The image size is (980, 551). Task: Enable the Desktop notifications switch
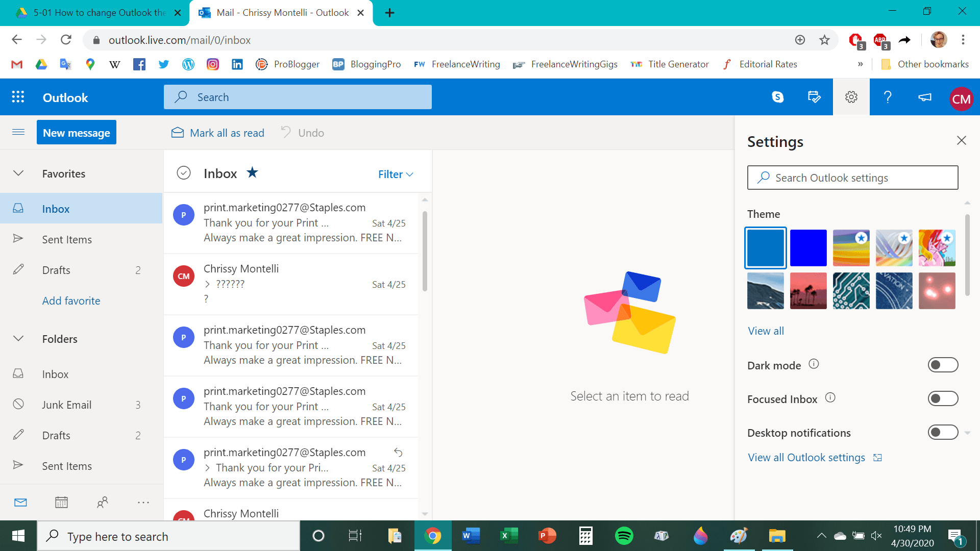943,432
